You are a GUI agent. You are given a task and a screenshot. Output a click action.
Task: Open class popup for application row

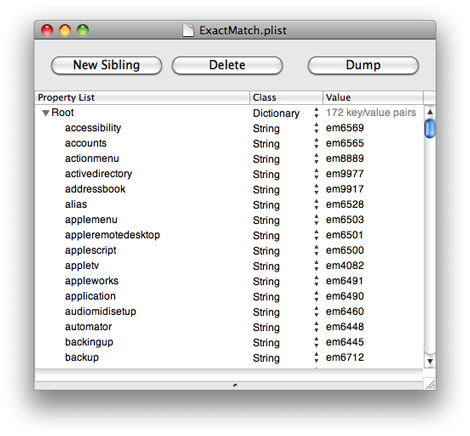coord(316,297)
